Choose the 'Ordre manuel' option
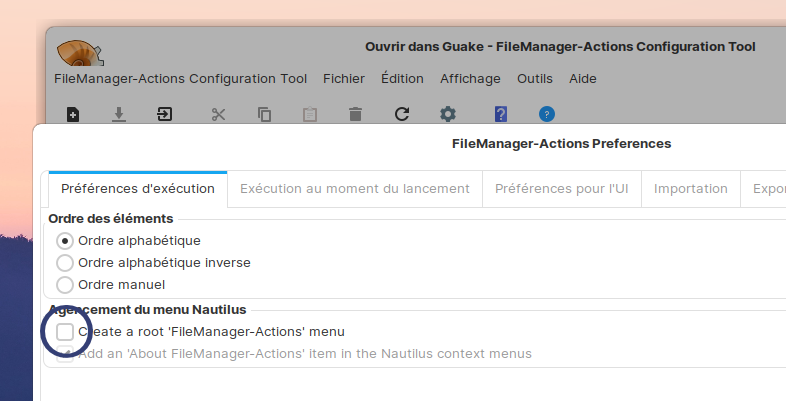786x401 pixels. click(x=65, y=285)
